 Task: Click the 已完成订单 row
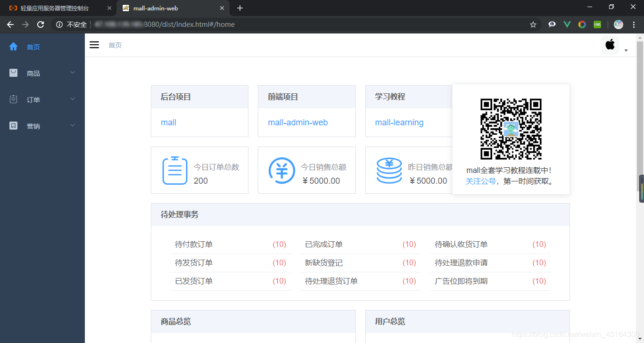(x=360, y=245)
